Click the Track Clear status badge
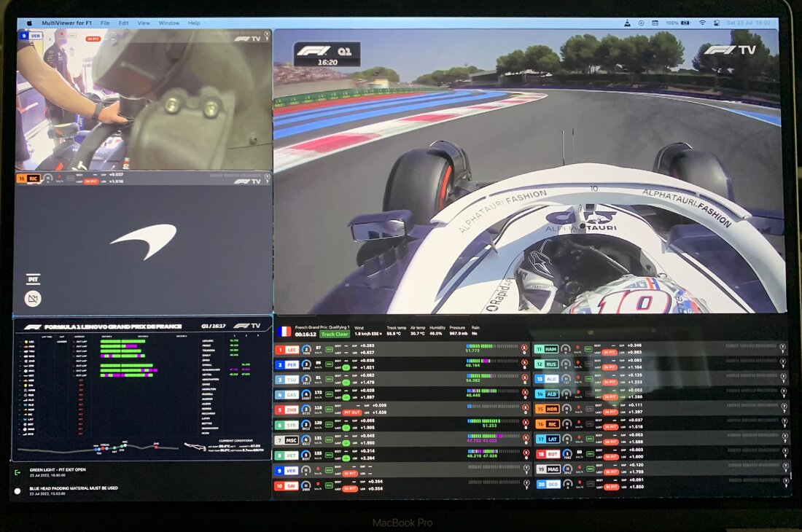This screenshot has width=802, height=532. (334, 335)
